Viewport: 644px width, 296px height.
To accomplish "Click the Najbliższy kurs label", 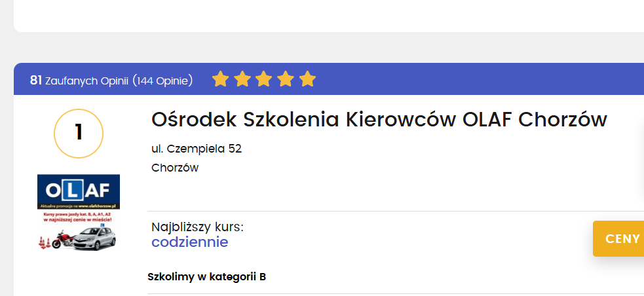I will 197,227.
